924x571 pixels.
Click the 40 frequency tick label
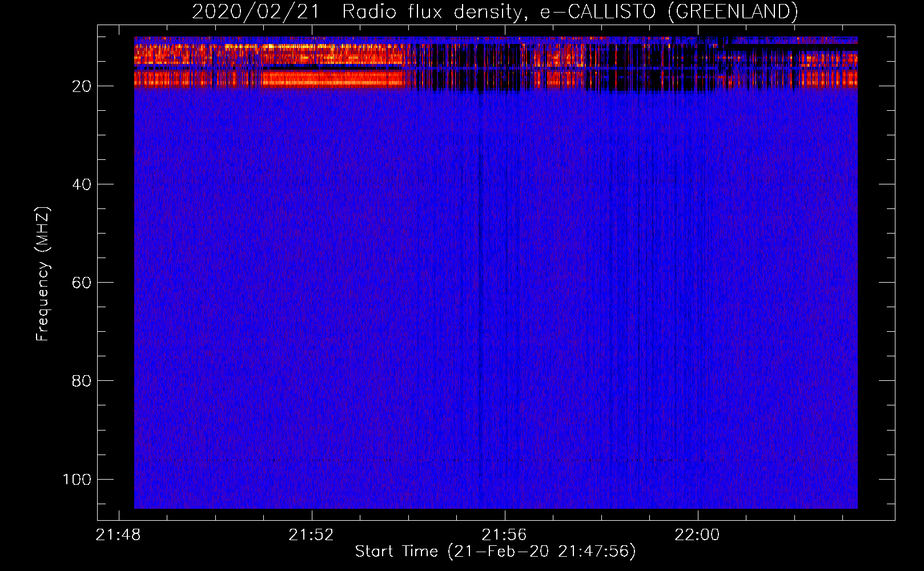pyautogui.click(x=82, y=184)
